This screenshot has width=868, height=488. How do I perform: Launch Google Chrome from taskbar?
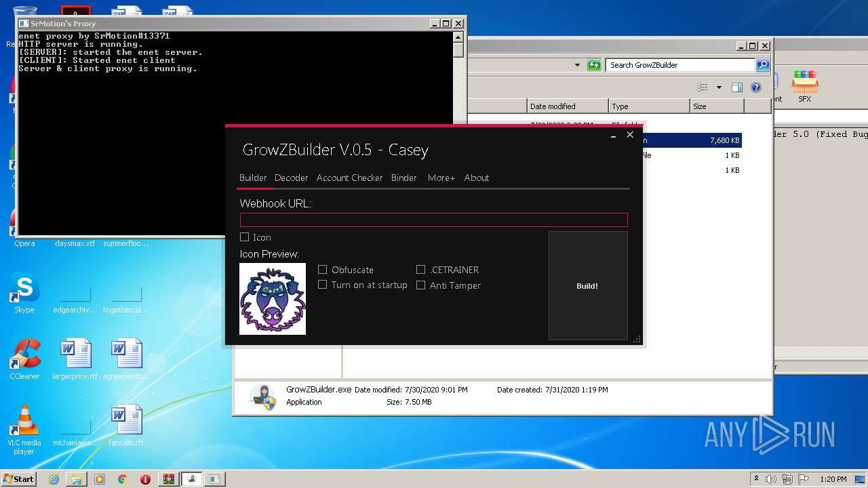coord(123,479)
